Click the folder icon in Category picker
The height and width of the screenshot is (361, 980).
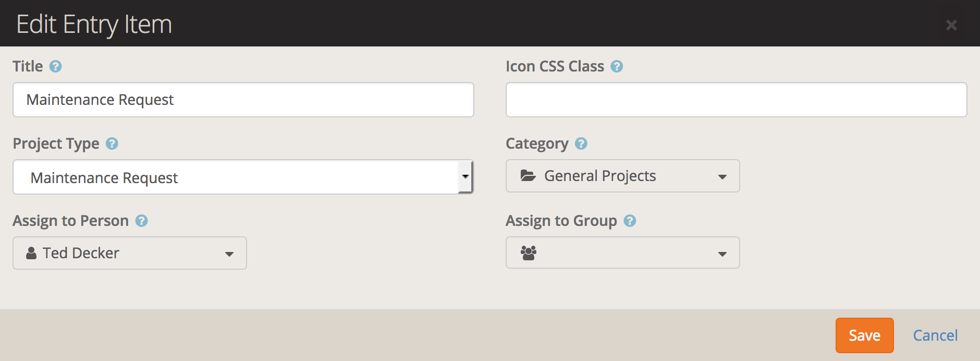coord(528,176)
